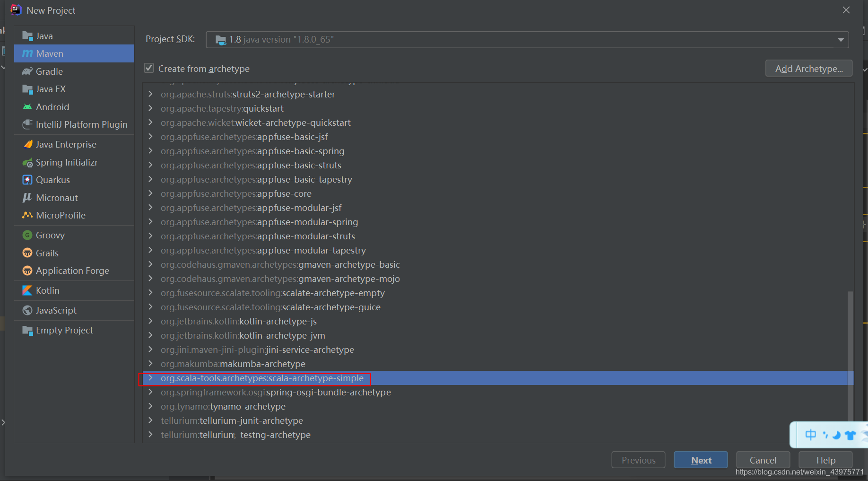The width and height of the screenshot is (868, 481).
Task: Select the Gradle project type
Action: (74, 71)
